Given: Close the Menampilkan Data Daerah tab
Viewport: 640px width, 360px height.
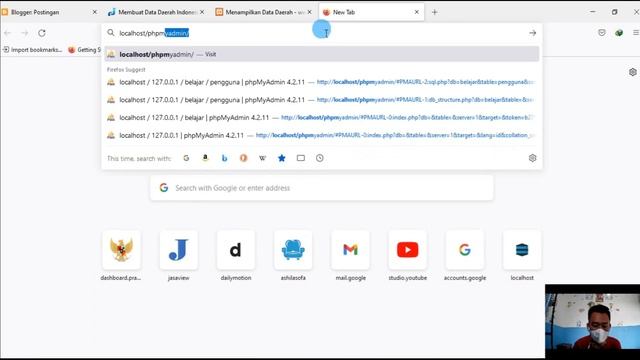Looking at the screenshot, I should 309,12.
